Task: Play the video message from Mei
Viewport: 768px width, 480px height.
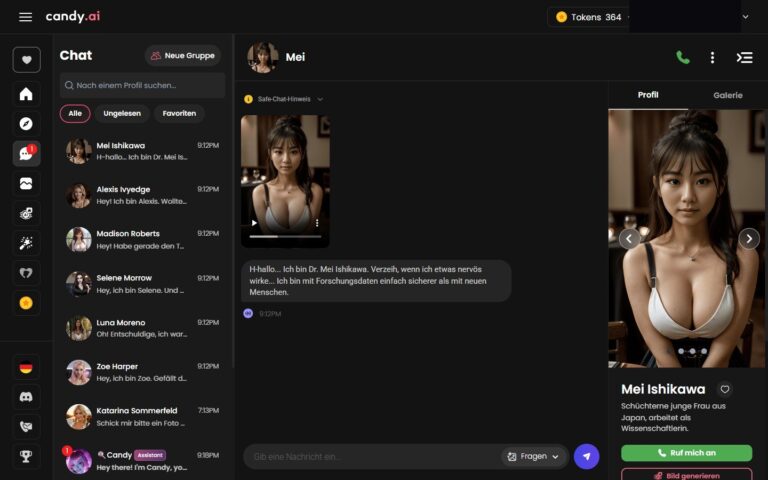Action: (x=254, y=223)
